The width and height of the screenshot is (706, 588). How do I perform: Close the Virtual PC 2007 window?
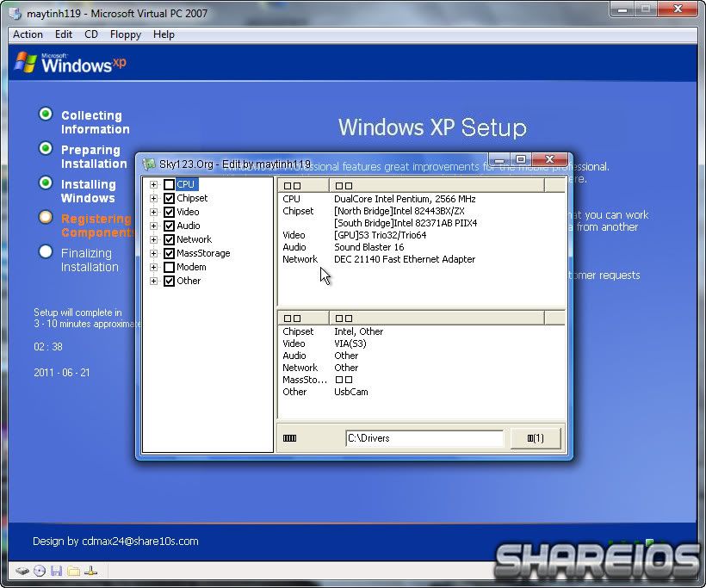678,9
